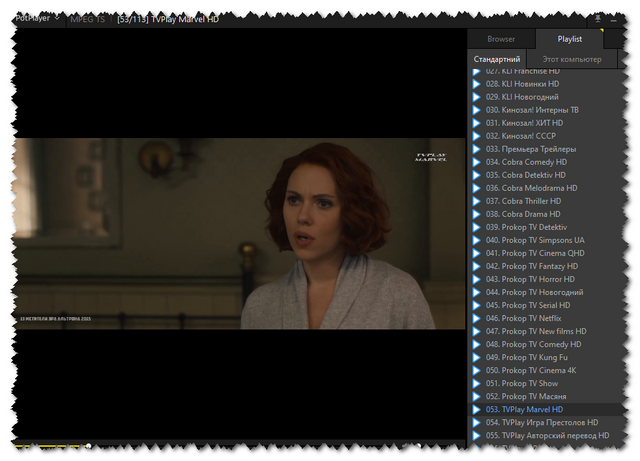Click play icon beside 038. Cobra Drama HD
The height and width of the screenshot is (461, 640).
[476, 214]
